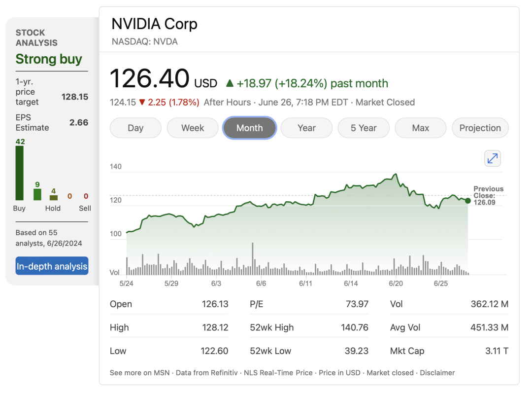Switch to the 5 Year view
532x395 pixels.
364,128
